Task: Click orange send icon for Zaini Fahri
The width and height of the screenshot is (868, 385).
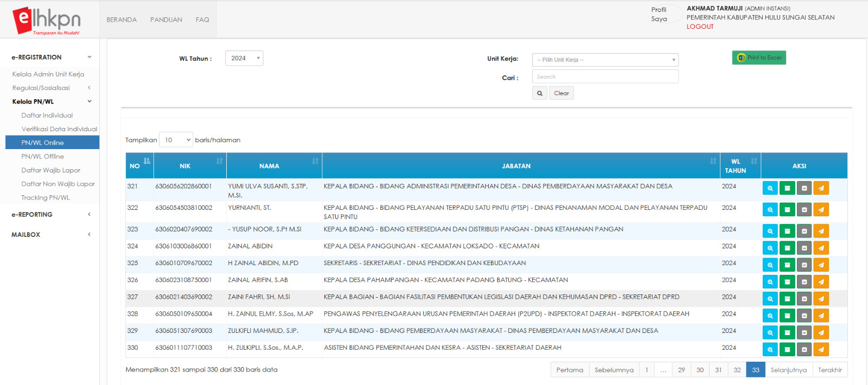Action: pos(821,299)
